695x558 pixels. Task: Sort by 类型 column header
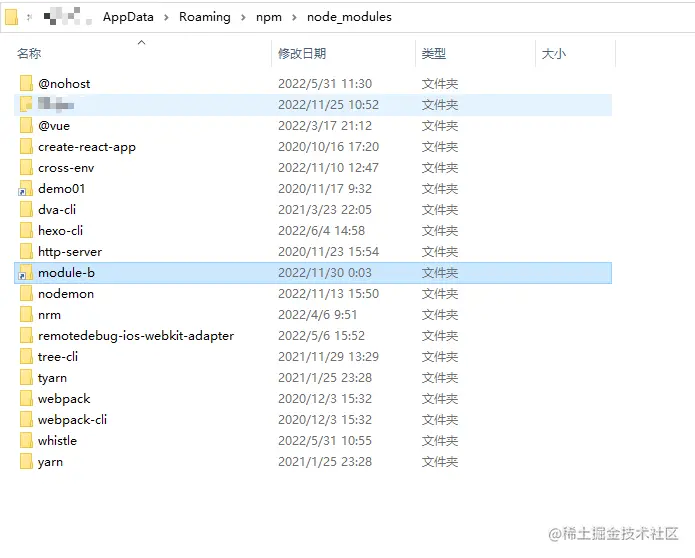433,54
